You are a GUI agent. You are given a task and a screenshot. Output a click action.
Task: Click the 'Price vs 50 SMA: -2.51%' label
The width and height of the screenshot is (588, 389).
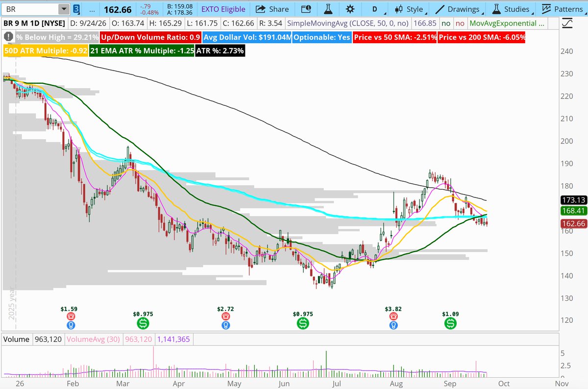[x=394, y=37]
